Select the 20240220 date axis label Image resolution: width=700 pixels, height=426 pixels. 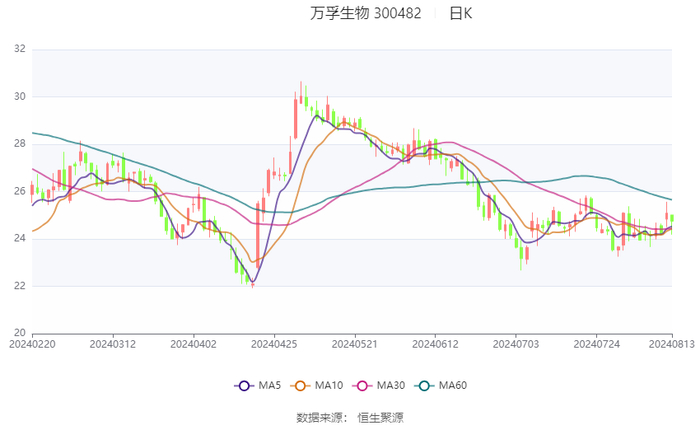pos(32,344)
